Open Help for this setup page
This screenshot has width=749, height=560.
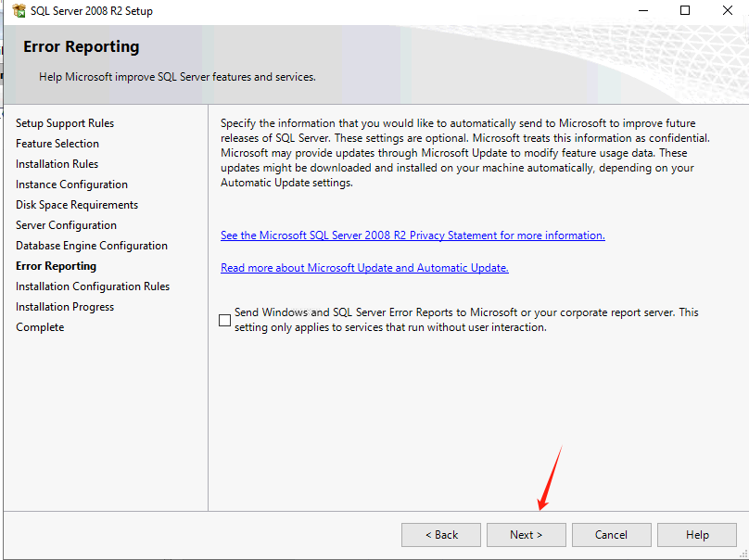coord(696,535)
